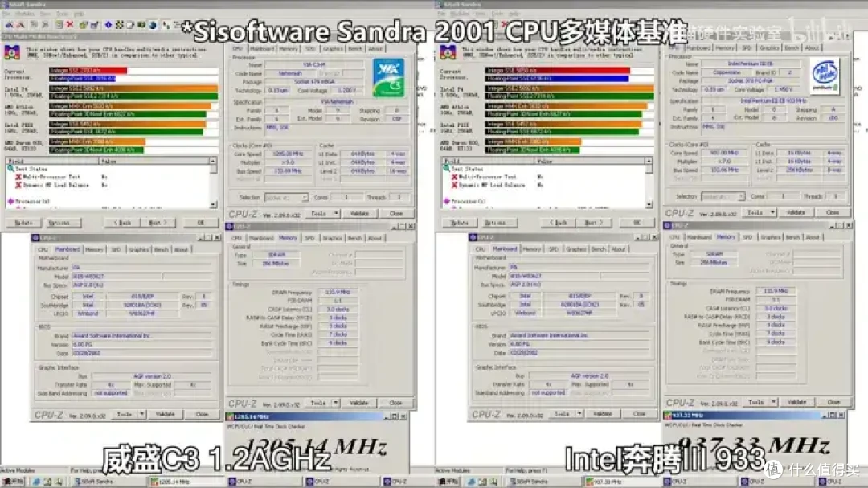Select Multi-Processor Test row in left Sandra
Image resolution: width=868 pixels, height=488 pixels.
(x=51, y=177)
